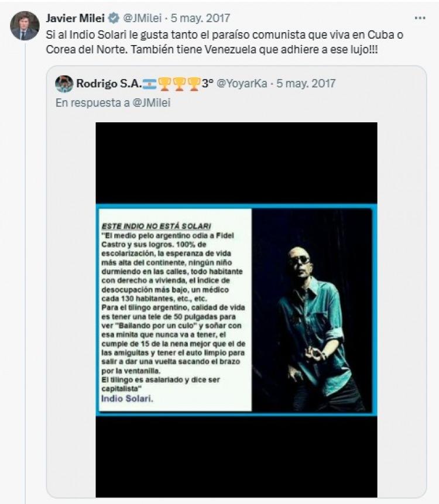The width and height of the screenshot is (439, 504).
Task: Click the ESTE INDIO NO ESTÁ SOLARI heading
Action: pyautogui.click(x=156, y=226)
